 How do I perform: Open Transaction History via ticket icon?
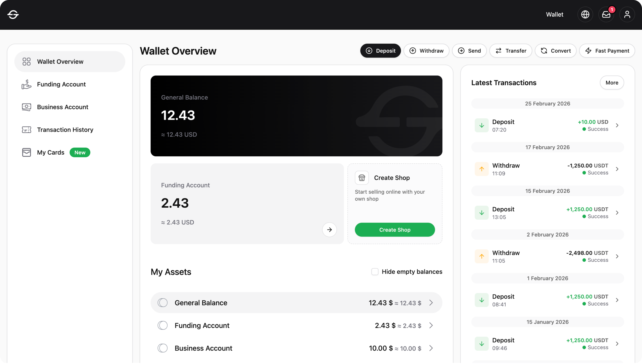coord(26,130)
